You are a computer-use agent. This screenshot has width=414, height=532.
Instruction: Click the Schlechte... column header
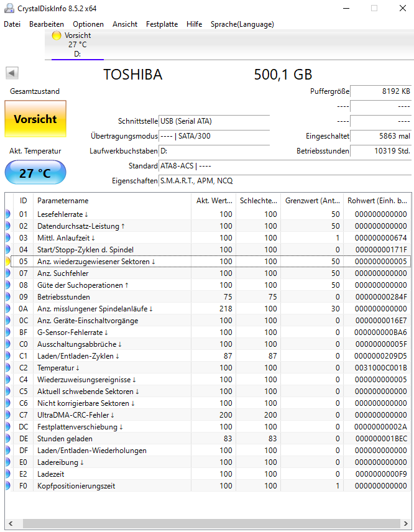click(259, 201)
